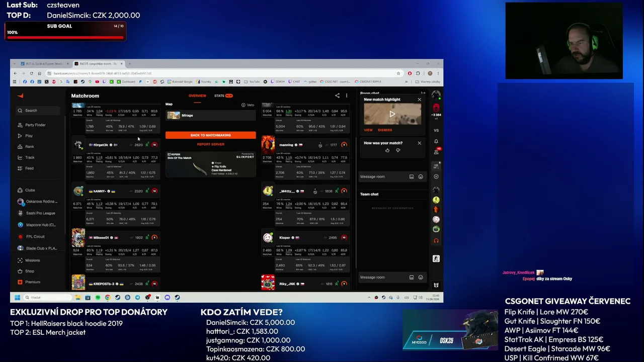Open the Sashi Pro League club
This screenshot has width=644, height=362.
point(41,213)
